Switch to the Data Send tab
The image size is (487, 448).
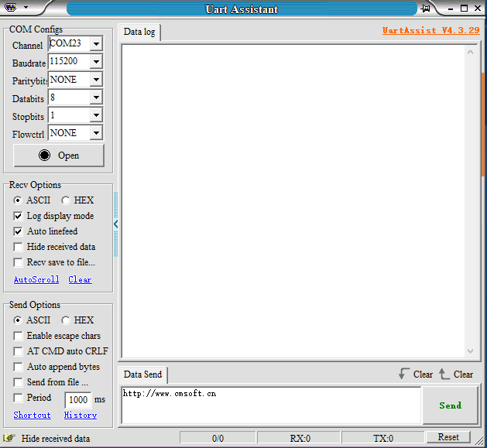[x=143, y=374]
